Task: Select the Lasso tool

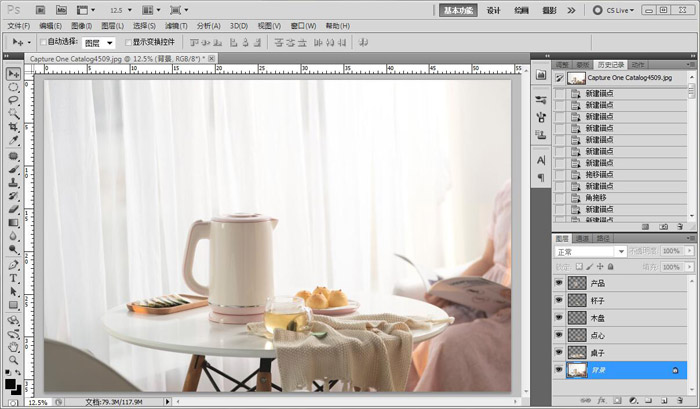Action: 14,101
